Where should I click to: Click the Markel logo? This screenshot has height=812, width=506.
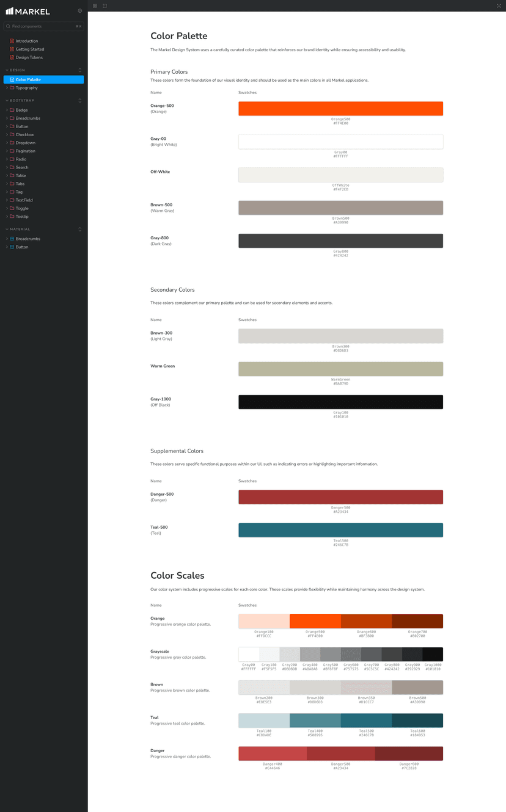pyautogui.click(x=28, y=11)
